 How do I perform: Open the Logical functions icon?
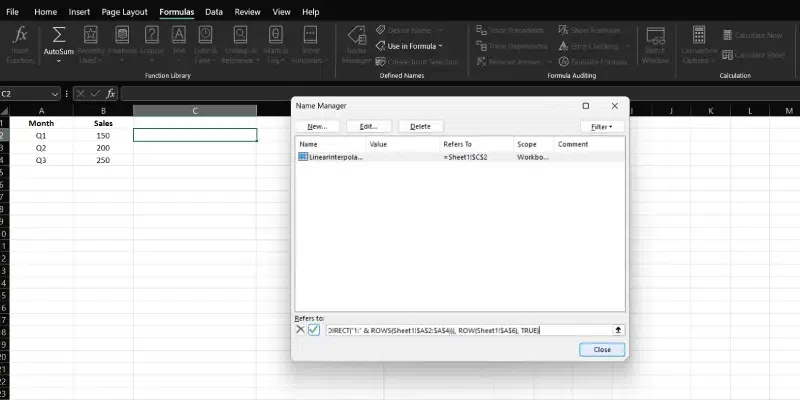(x=152, y=35)
